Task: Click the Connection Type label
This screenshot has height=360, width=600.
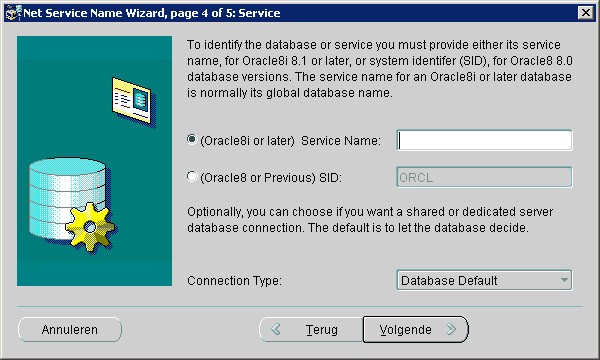Action: click(234, 281)
